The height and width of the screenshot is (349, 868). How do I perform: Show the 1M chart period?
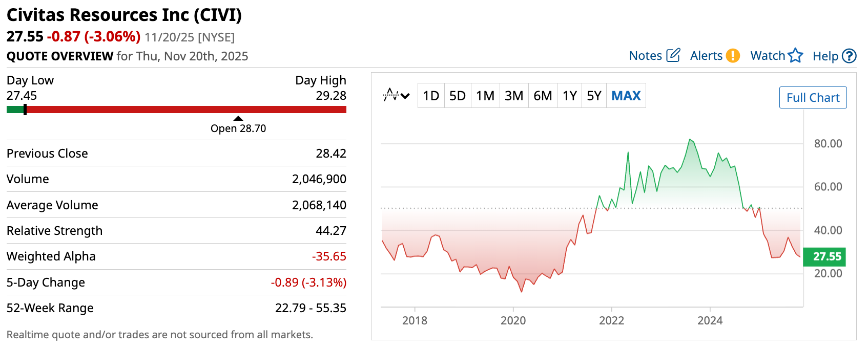[485, 96]
